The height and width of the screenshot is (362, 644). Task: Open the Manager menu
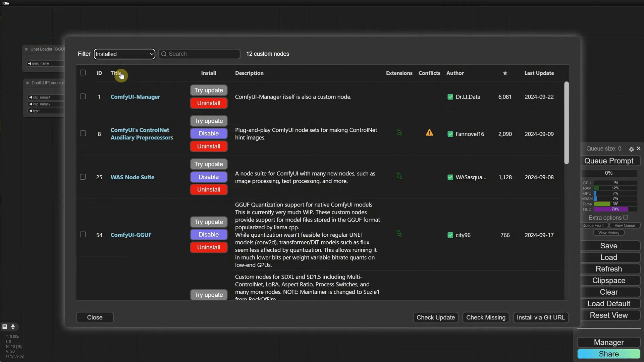(608, 342)
